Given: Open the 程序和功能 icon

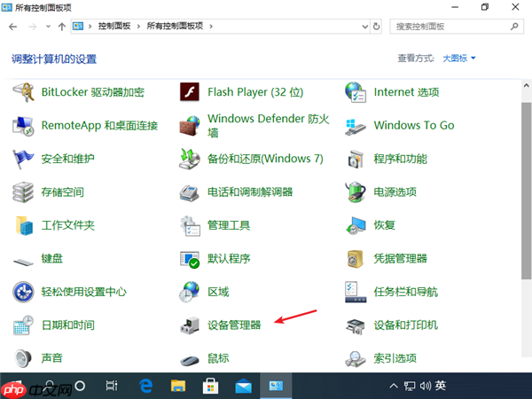Looking at the screenshot, I should click(x=356, y=159).
